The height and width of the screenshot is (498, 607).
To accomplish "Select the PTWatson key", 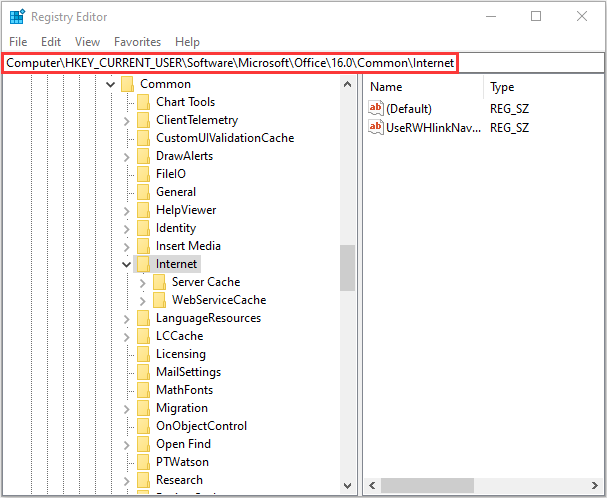I will coord(182,462).
